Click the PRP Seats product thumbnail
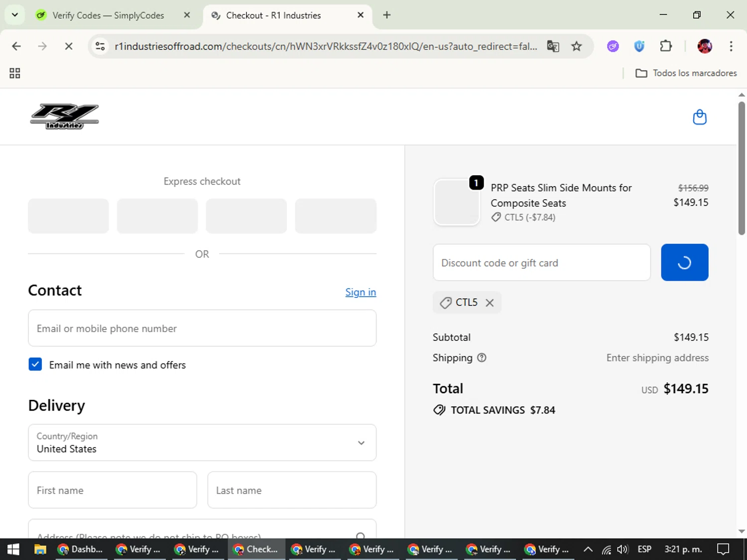Viewport: 747px width, 560px height. click(x=457, y=202)
